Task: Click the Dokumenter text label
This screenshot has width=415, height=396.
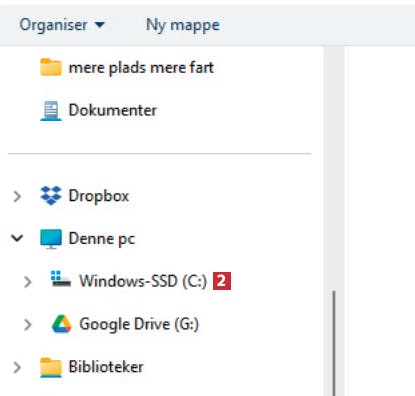Action: (x=113, y=110)
